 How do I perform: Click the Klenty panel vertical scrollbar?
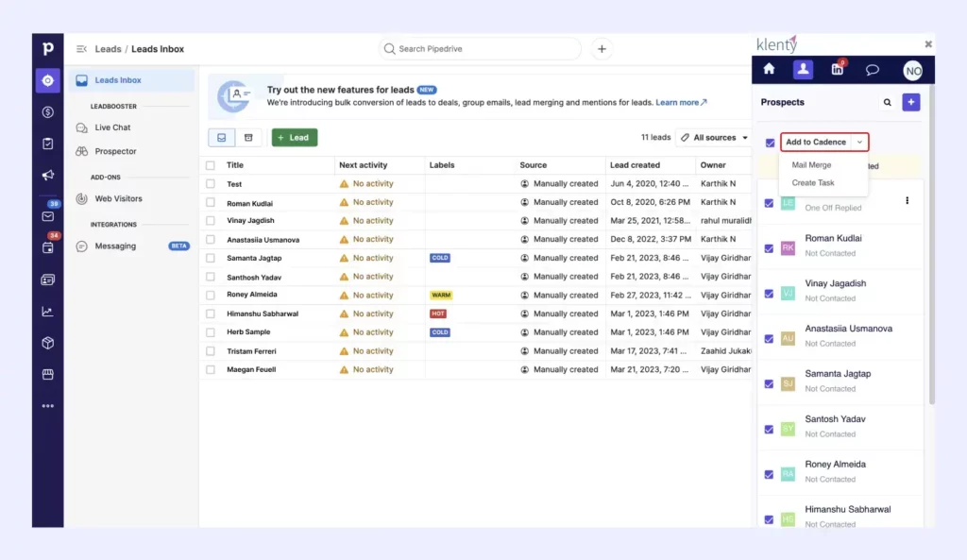tap(931, 244)
